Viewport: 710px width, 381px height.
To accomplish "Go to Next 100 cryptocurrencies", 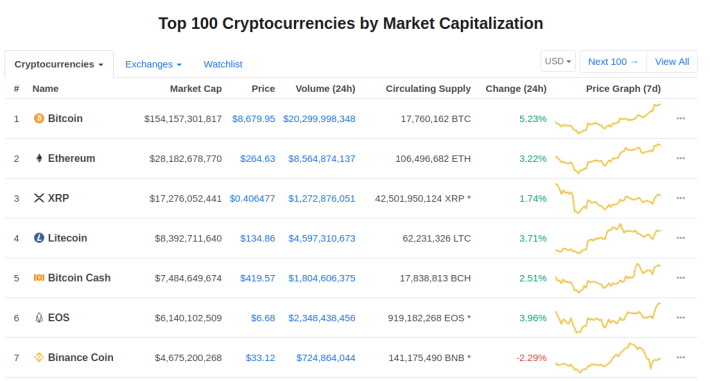I will (x=613, y=62).
